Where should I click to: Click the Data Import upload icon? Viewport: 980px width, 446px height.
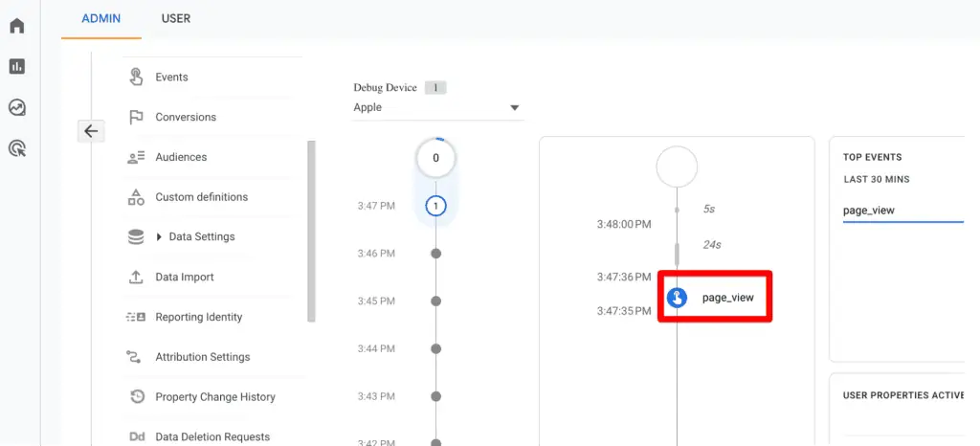click(x=136, y=277)
